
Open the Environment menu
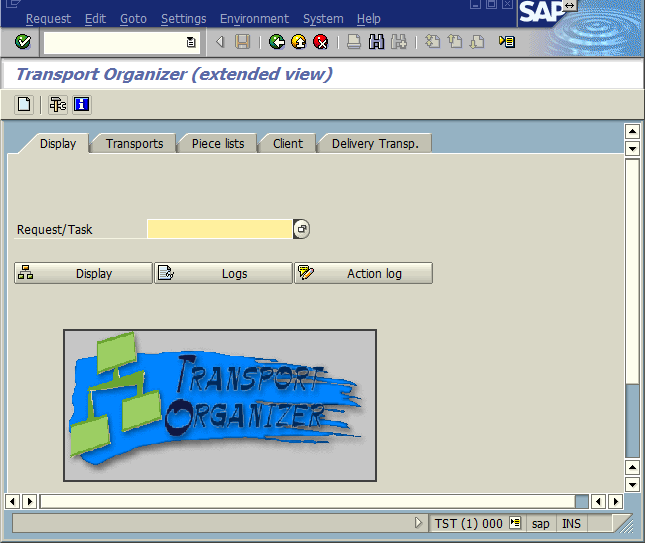point(254,19)
